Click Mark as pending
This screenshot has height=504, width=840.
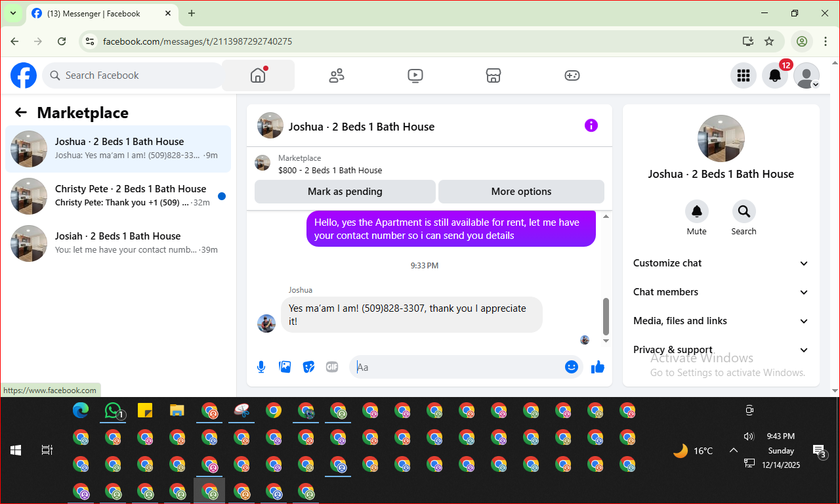345,192
